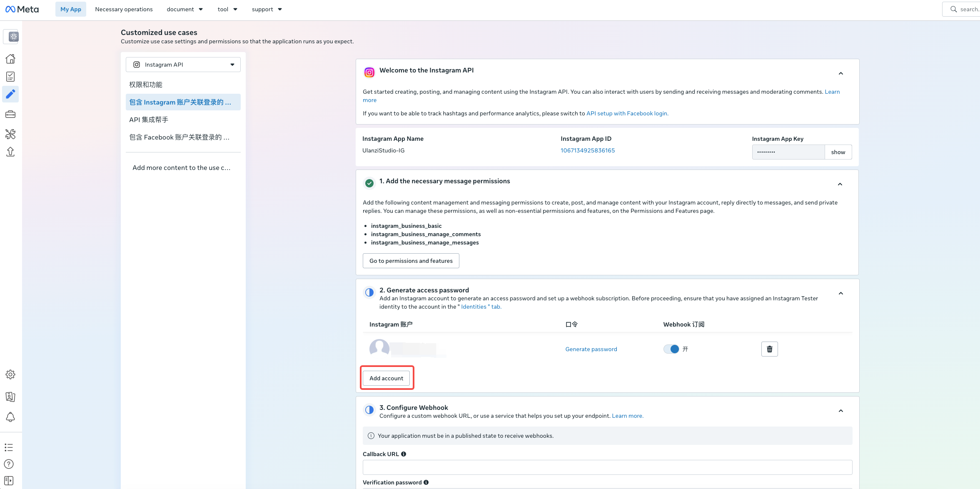Click instagram_business_manage_messages permission text

point(425,242)
